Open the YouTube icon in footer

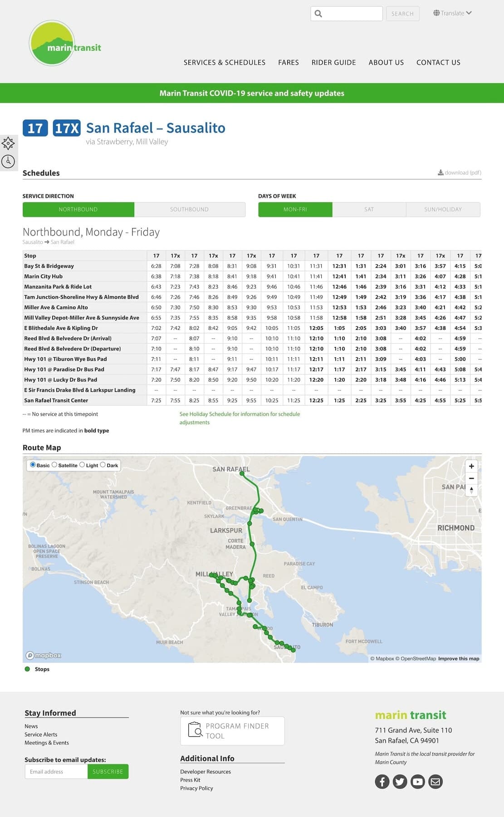point(418,782)
